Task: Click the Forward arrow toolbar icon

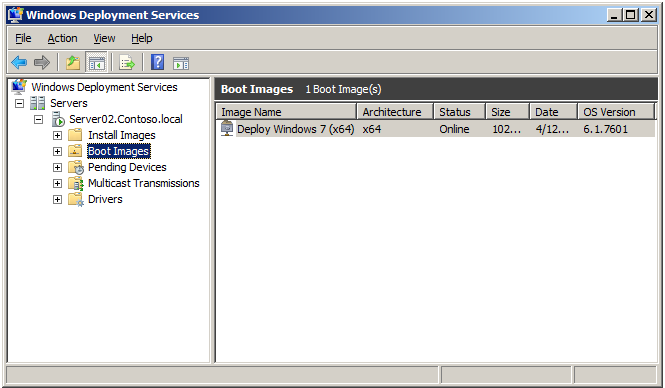Action: [42, 63]
